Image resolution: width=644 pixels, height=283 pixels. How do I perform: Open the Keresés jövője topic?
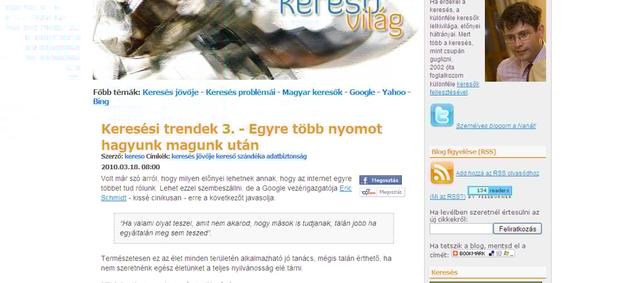170,92
